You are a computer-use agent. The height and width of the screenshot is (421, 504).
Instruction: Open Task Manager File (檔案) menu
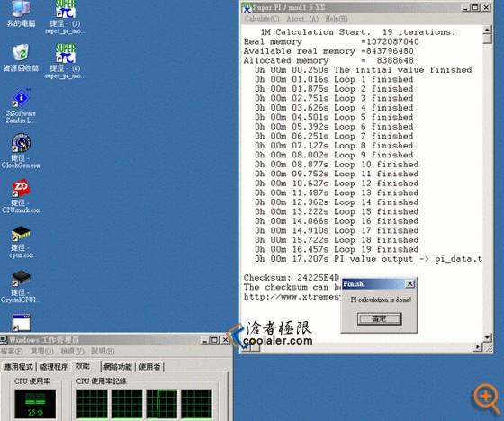[12, 351]
